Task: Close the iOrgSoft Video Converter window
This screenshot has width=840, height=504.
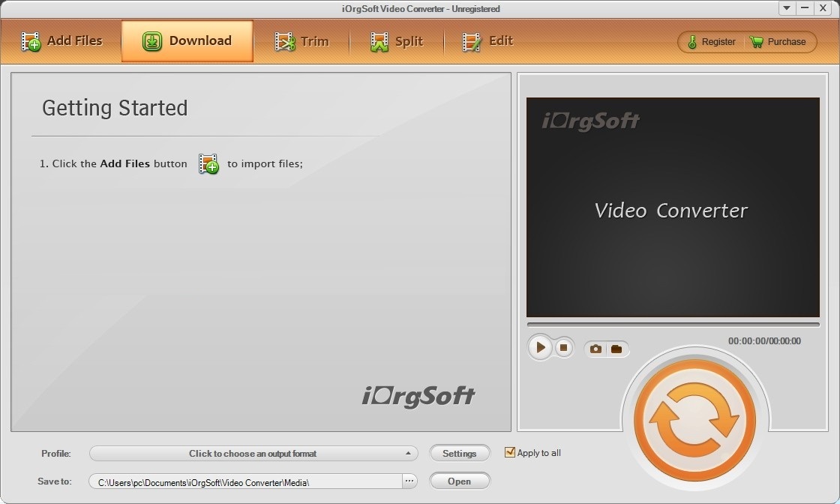Action: tap(823, 8)
